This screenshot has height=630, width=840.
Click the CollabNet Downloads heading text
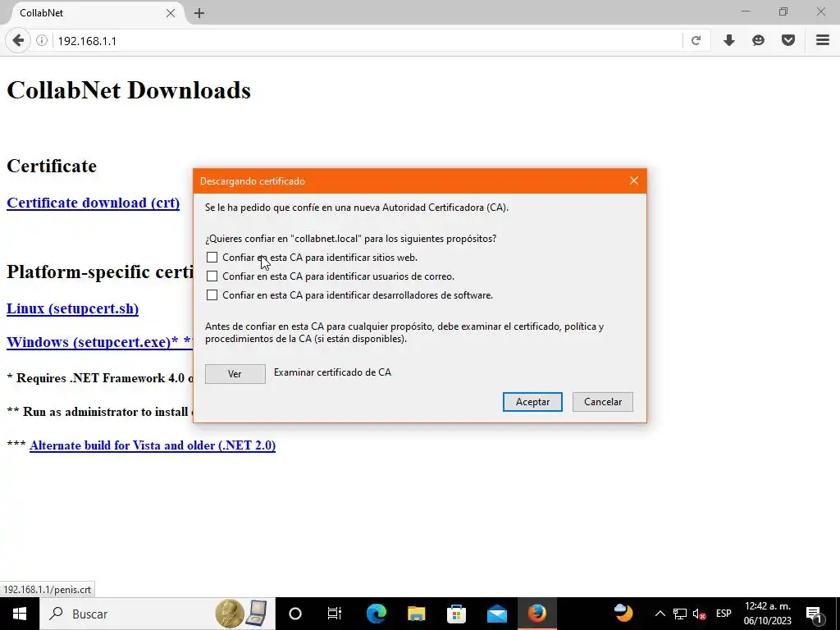(129, 90)
